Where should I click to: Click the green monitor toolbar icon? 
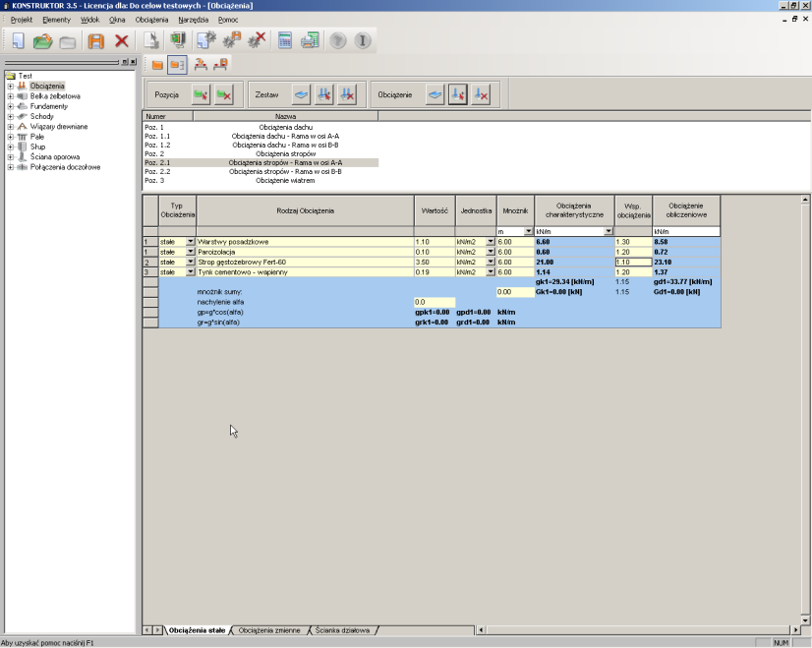pyautogui.click(x=178, y=40)
